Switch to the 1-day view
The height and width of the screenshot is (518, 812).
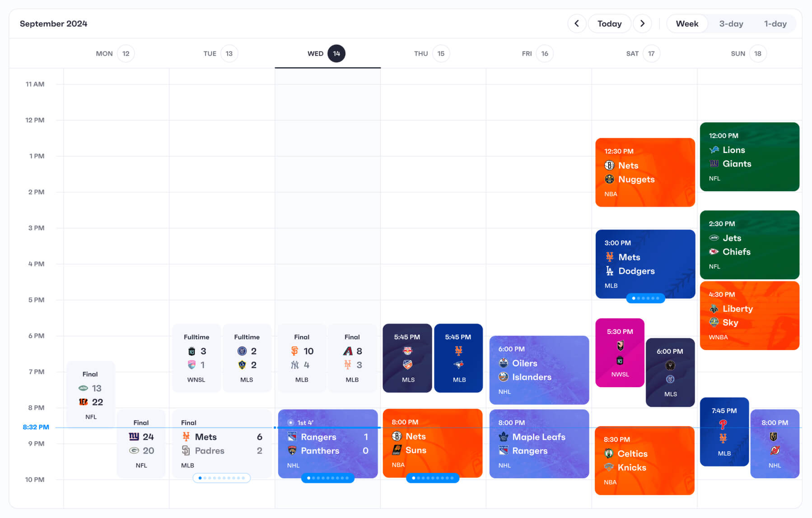coord(775,23)
